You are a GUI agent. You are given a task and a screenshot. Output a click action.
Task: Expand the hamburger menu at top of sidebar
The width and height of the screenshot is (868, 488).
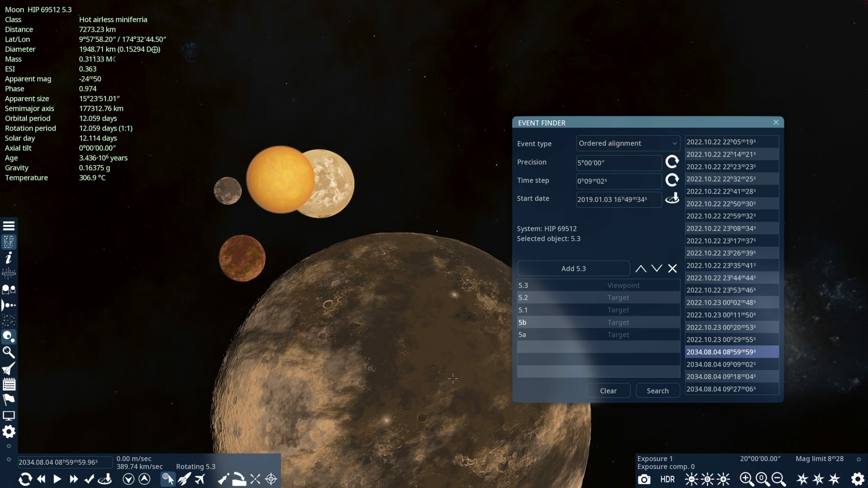click(9, 225)
